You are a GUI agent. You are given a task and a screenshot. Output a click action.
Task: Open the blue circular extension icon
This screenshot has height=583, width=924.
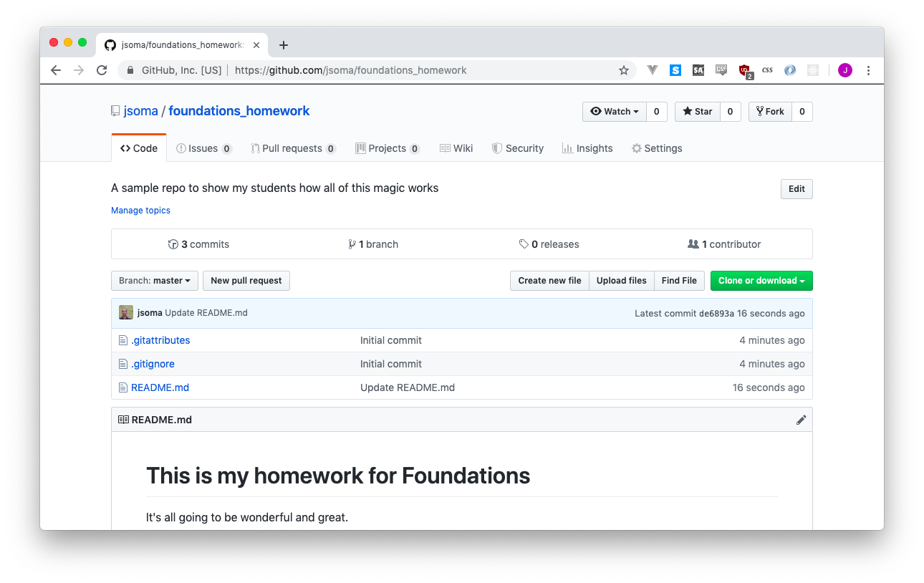tap(790, 70)
